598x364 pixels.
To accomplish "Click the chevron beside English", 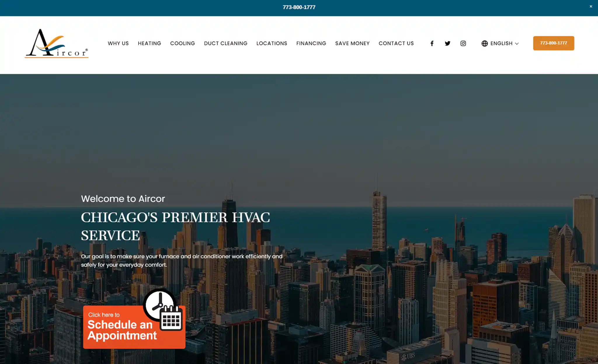I will coord(517,44).
